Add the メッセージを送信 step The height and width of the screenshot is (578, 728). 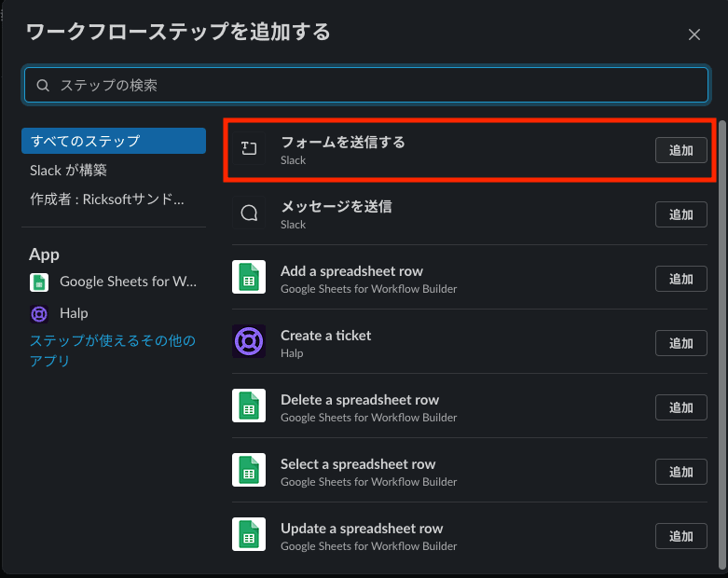click(681, 214)
